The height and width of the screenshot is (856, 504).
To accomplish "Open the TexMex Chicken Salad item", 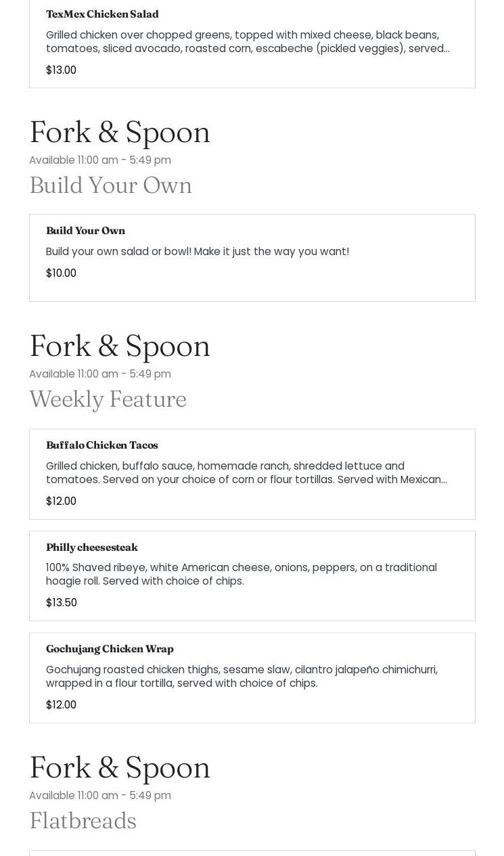I will [102, 14].
